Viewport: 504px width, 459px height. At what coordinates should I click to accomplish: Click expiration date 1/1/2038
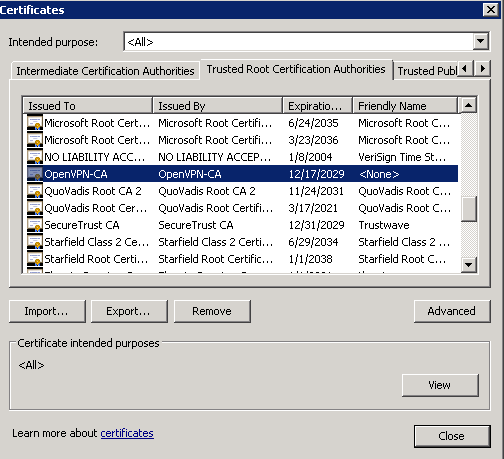coord(310,259)
